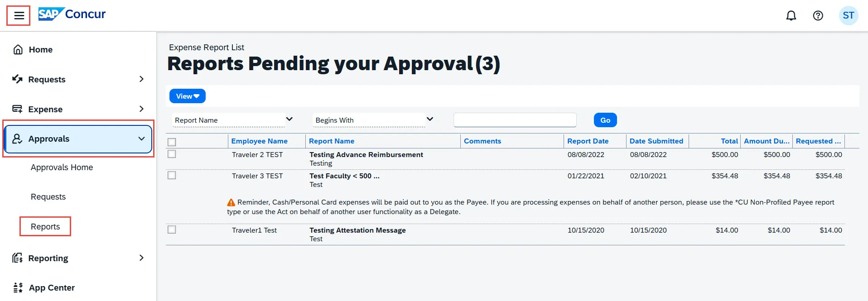This screenshot has width=868, height=301.
Task: Check the Traveler 3 TEST report checkbox
Action: coord(172,175)
